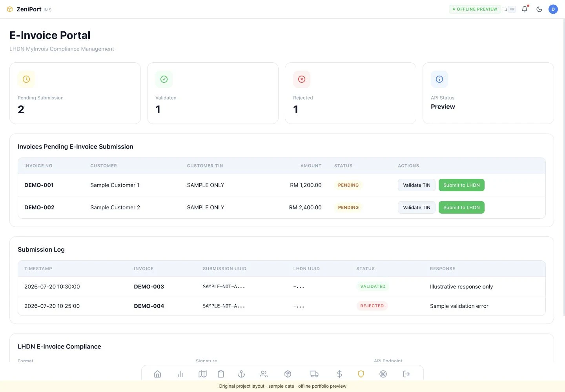Click the 2026-07-20 10:30:00 timestamp
This screenshot has width=565, height=392.
52,287
